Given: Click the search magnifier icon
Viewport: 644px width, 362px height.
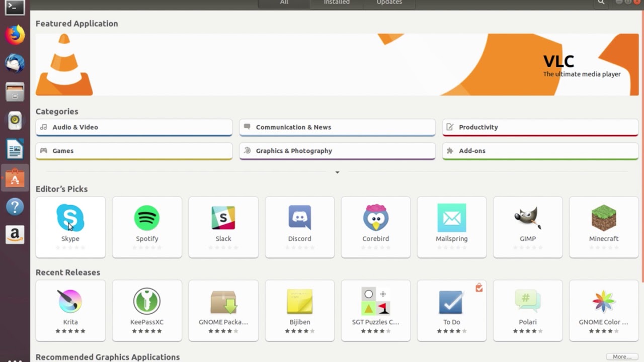Looking at the screenshot, I should 601,3.
